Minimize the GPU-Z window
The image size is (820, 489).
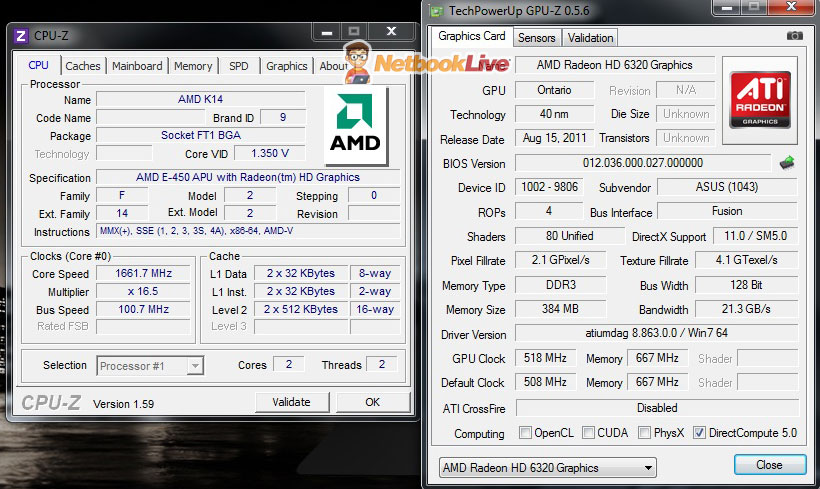click(x=727, y=7)
